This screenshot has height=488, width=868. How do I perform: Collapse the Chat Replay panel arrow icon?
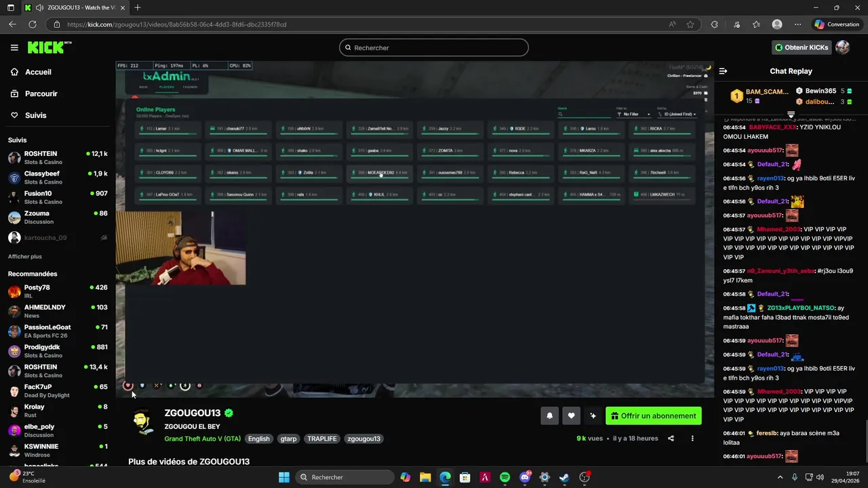(x=723, y=71)
